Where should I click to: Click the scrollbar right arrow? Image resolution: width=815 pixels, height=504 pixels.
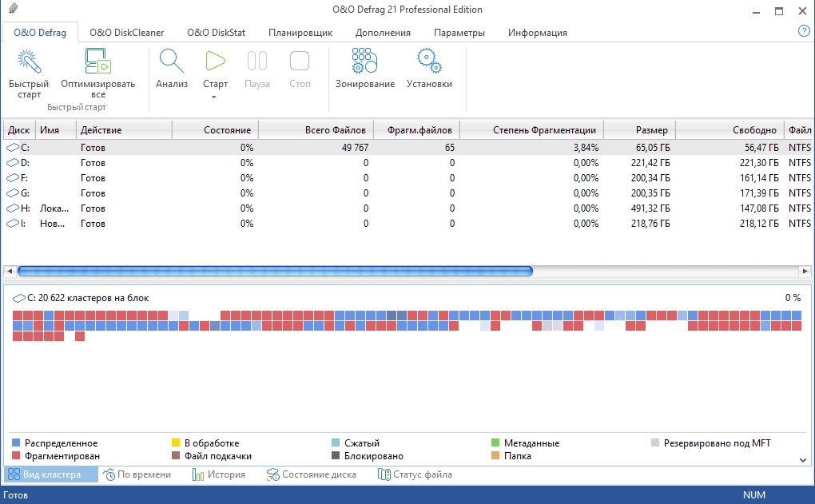(805, 271)
